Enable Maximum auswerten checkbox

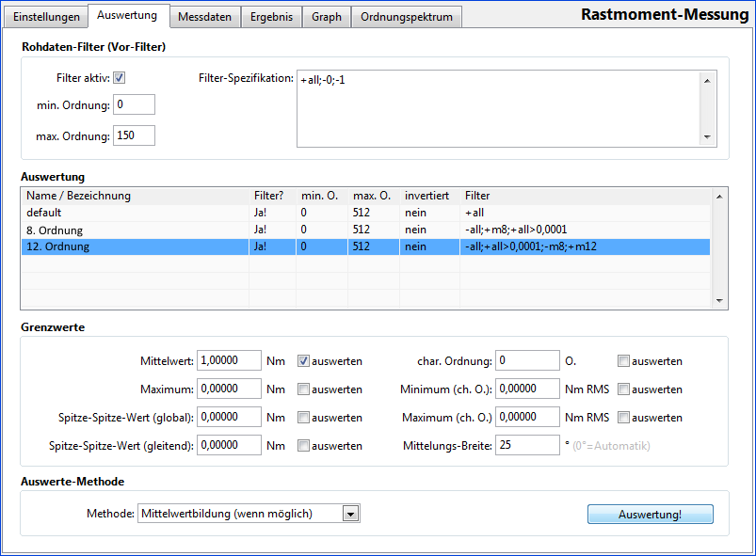[x=303, y=389]
